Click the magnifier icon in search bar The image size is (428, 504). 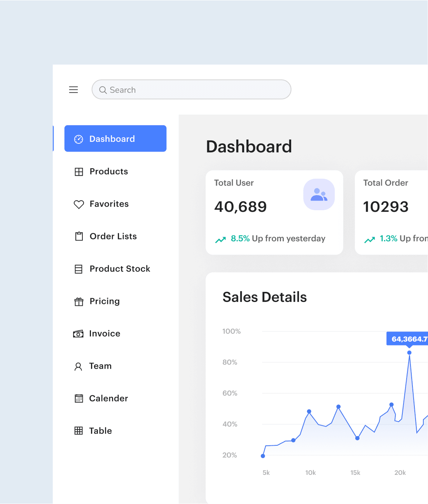click(x=103, y=90)
